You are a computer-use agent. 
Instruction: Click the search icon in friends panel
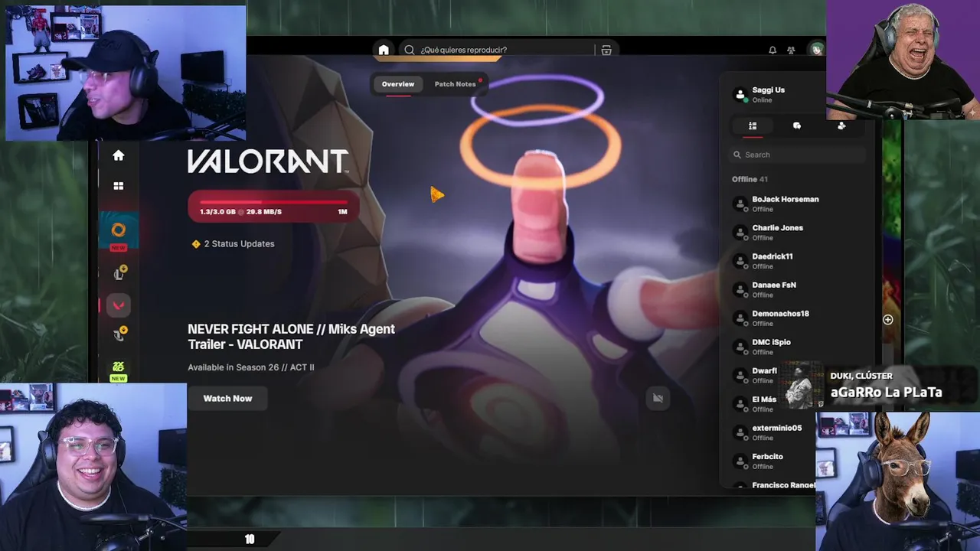737,155
